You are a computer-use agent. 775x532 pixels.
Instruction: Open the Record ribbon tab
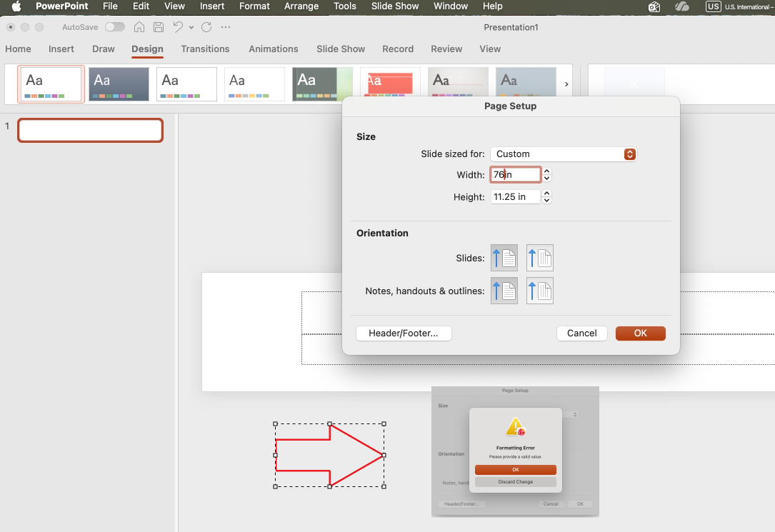398,49
